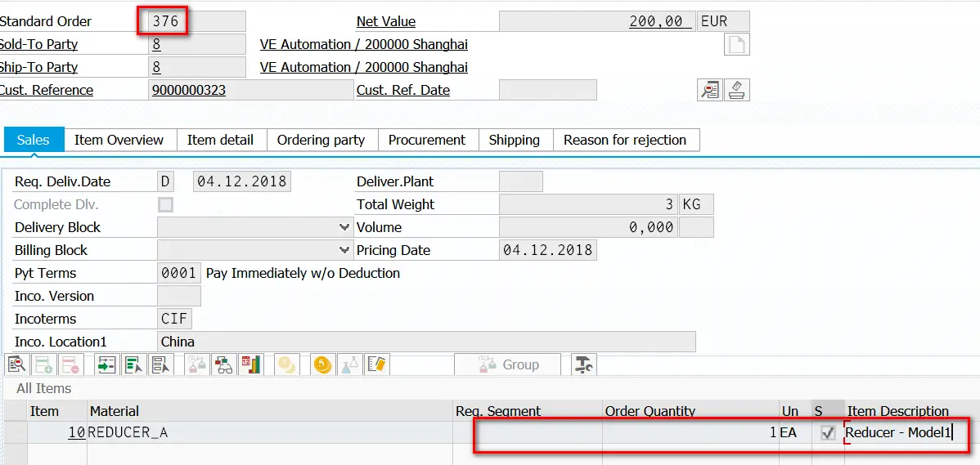The width and height of the screenshot is (980, 465).
Task: Open the Ordering party tab
Action: click(x=321, y=140)
